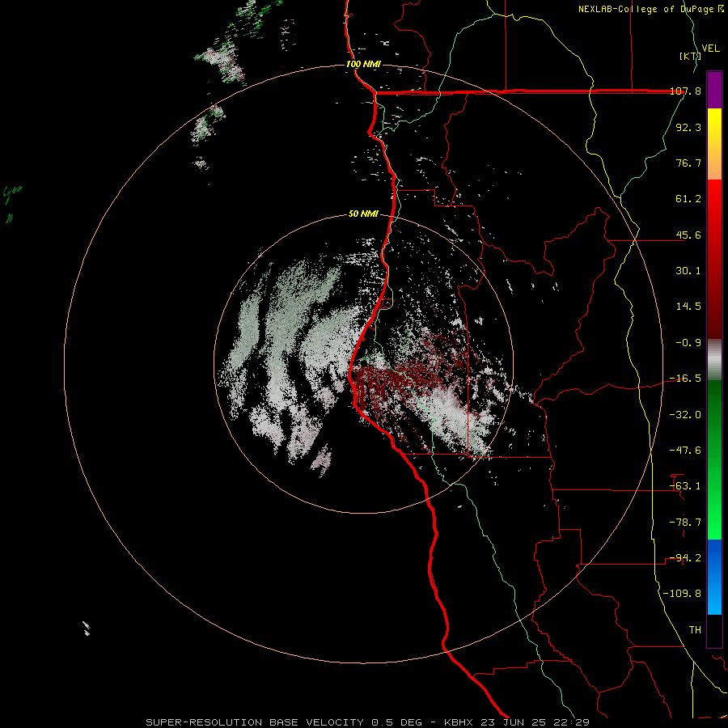This screenshot has width=728, height=728.
Task: Select the 107.8 value on velocity scale
Action: pyautogui.click(x=686, y=91)
